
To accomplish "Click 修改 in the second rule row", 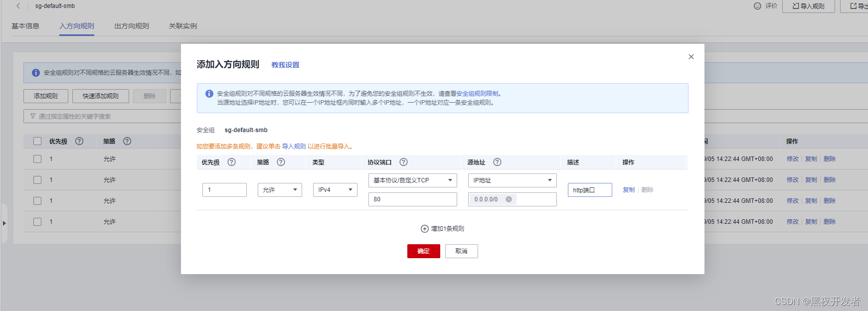I will [x=793, y=180].
